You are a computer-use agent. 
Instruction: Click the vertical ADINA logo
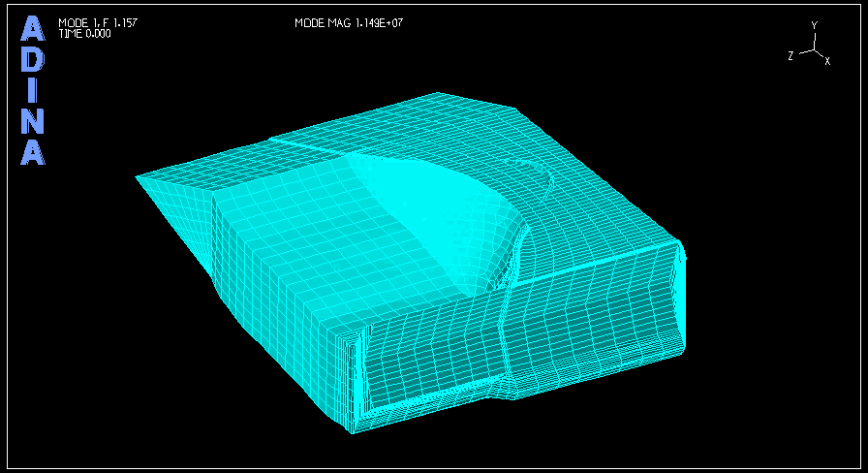(33, 90)
